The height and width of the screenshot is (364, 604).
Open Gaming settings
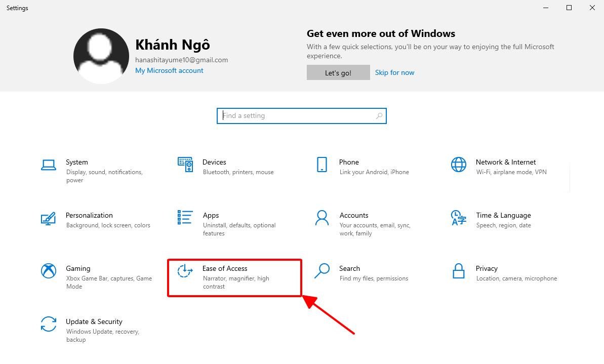(78, 273)
